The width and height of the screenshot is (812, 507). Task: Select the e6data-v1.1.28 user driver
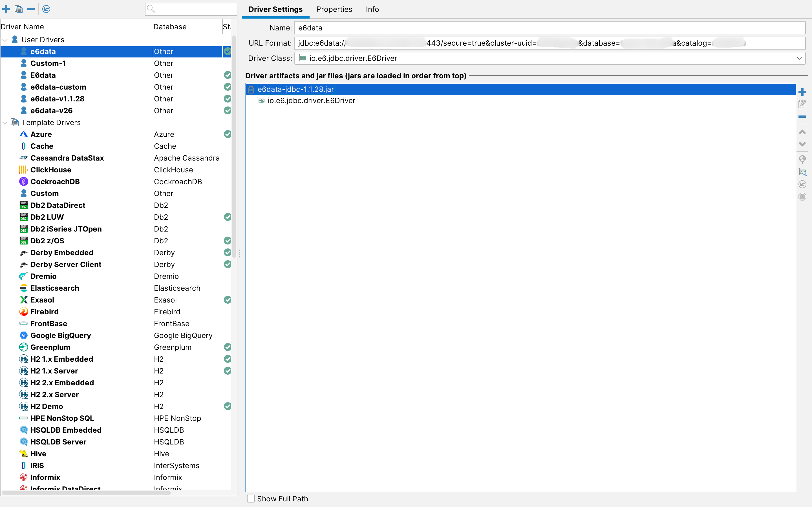58,99
